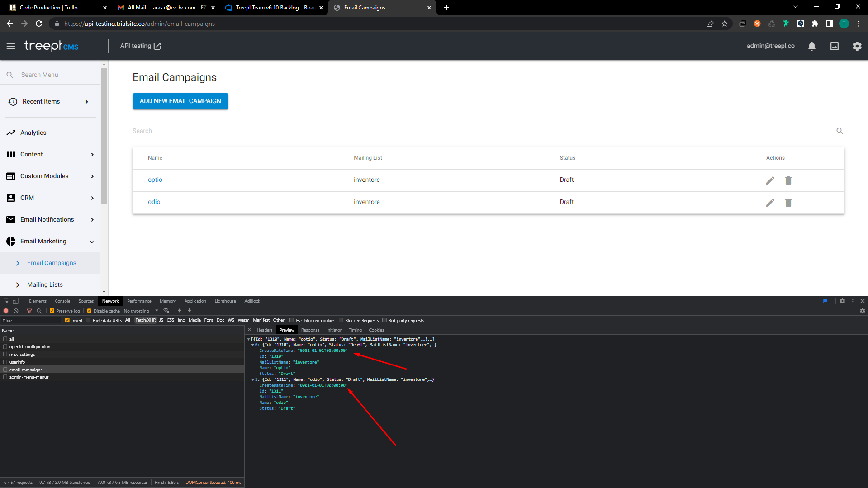Click the sidebar vertical scrollbar
Viewport: 868px width, 488px height.
[x=104, y=136]
